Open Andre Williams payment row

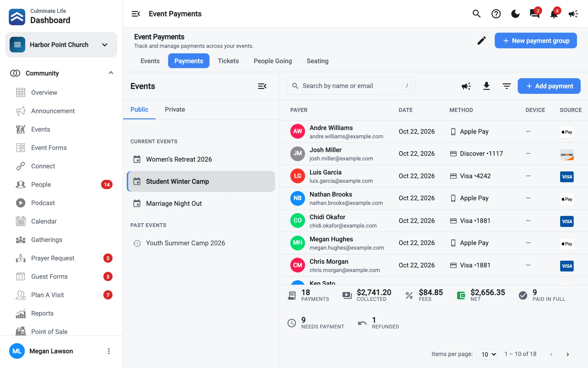pos(433,132)
